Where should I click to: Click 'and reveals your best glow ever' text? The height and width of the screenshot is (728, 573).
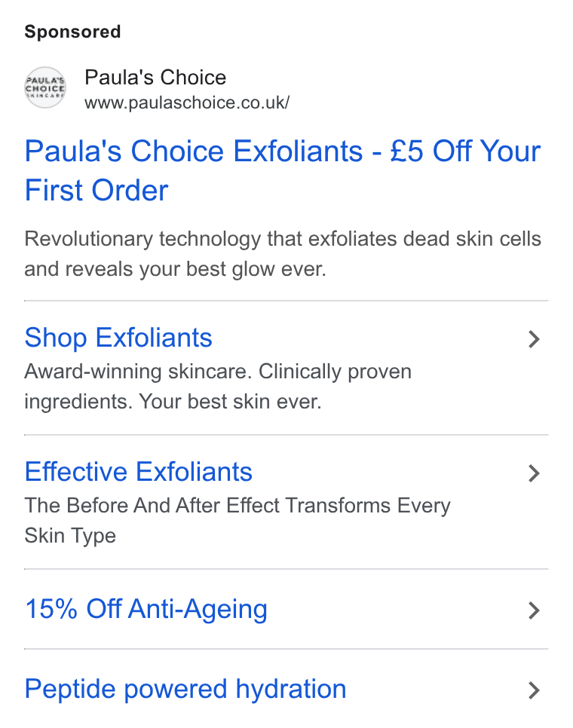[x=175, y=269]
